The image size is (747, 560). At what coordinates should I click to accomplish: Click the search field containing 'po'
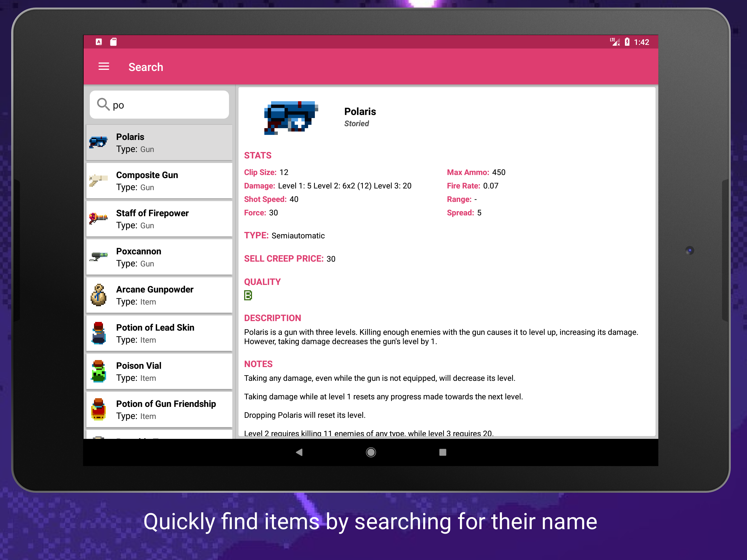tap(159, 105)
